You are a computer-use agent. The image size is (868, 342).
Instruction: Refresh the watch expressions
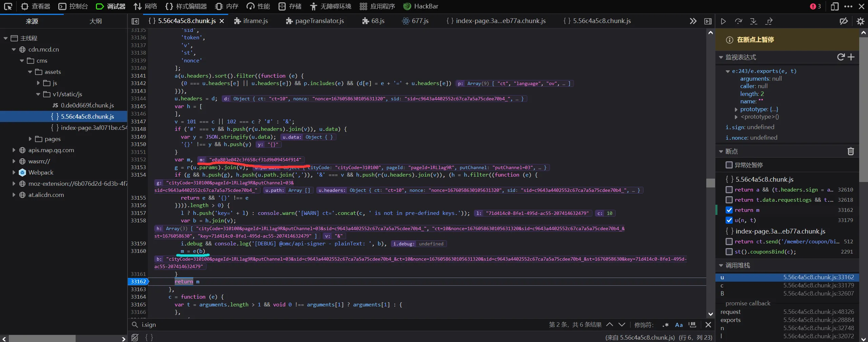[841, 57]
